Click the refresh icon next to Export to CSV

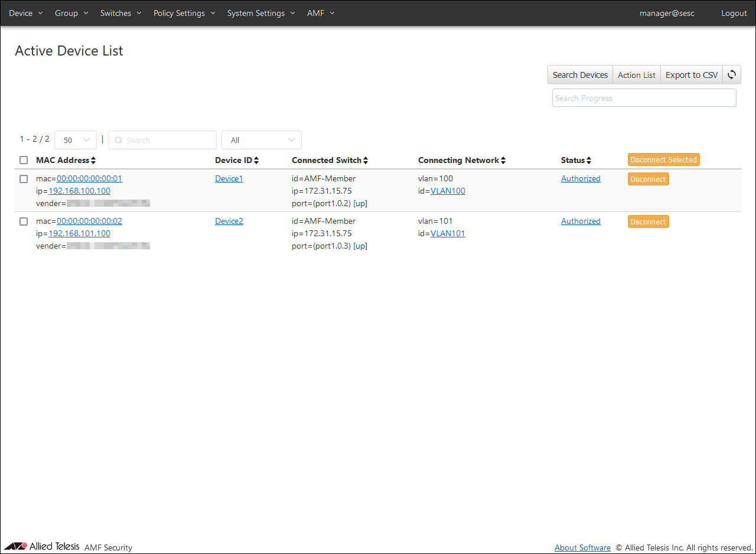click(x=732, y=75)
